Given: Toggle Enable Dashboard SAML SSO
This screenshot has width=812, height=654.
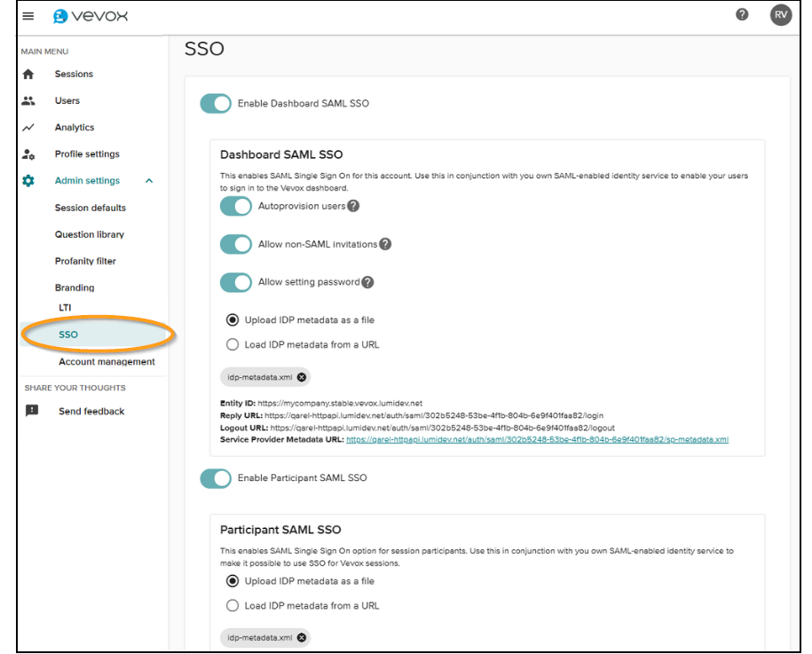Looking at the screenshot, I should [216, 104].
